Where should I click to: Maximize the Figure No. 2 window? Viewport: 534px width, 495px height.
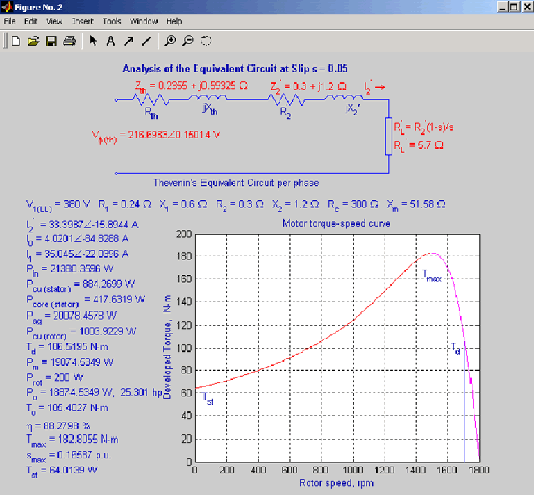(x=514, y=6)
